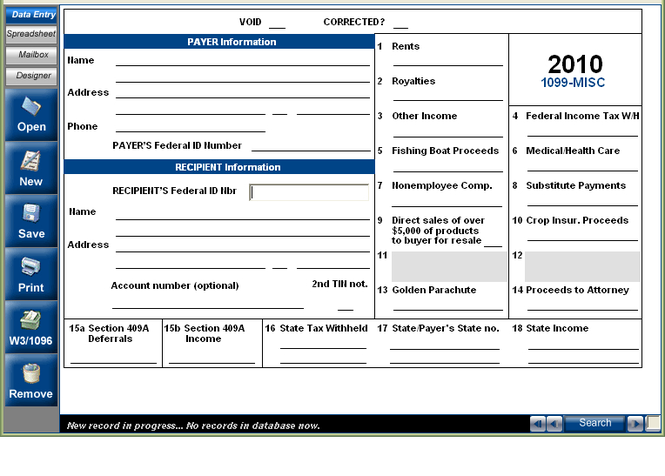Image resolution: width=665 pixels, height=476 pixels.
Task: Click the blue 1099-MISC form label
Action: tap(573, 82)
